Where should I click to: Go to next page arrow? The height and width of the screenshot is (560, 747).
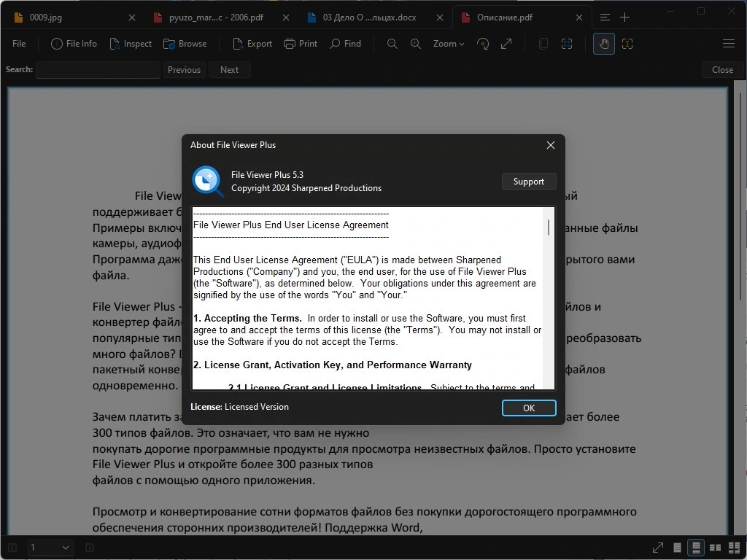(89, 548)
